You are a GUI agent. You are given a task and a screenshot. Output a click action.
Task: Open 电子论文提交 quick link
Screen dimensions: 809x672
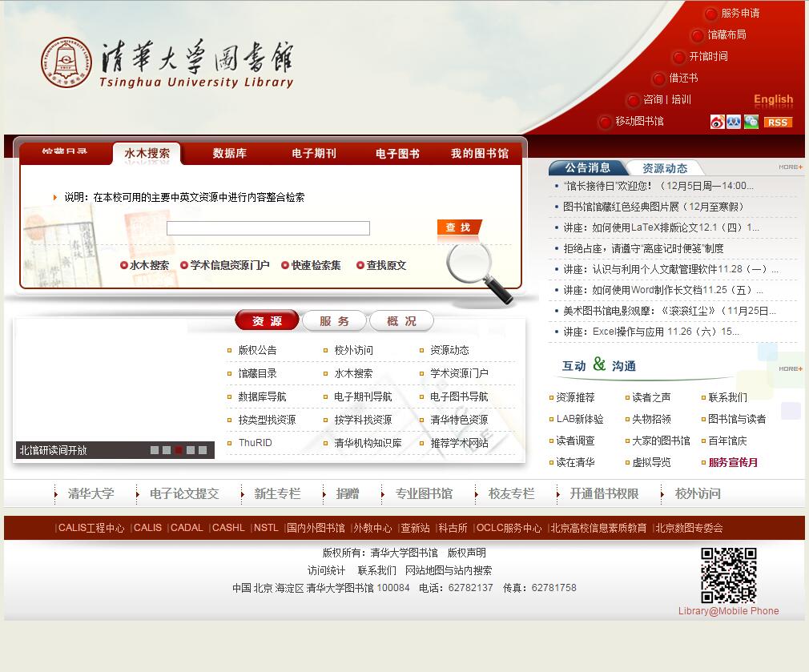click(184, 493)
